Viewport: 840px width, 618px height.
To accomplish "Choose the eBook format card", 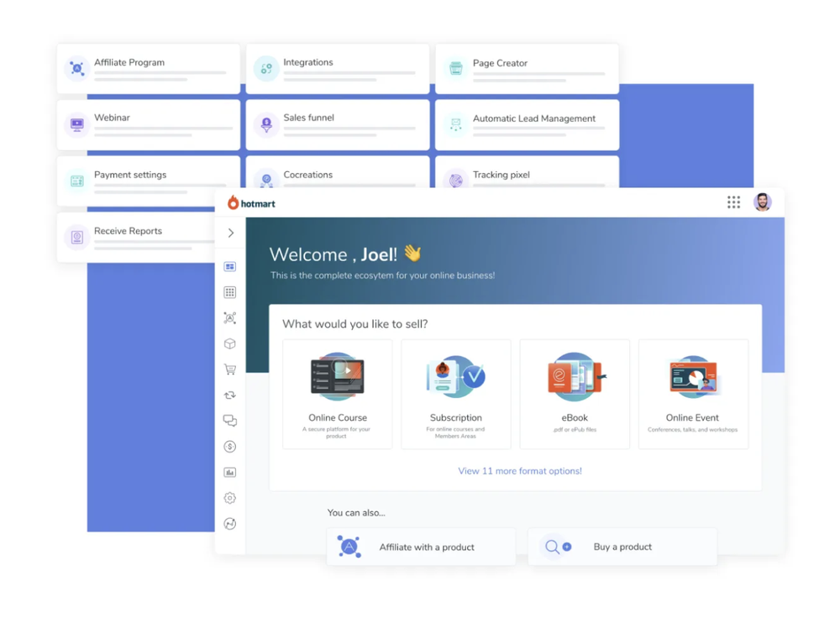I will coord(575,394).
